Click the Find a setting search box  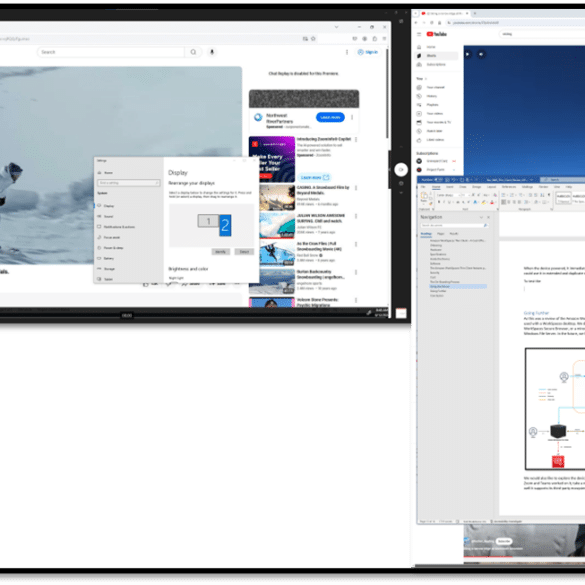pos(129,183)
